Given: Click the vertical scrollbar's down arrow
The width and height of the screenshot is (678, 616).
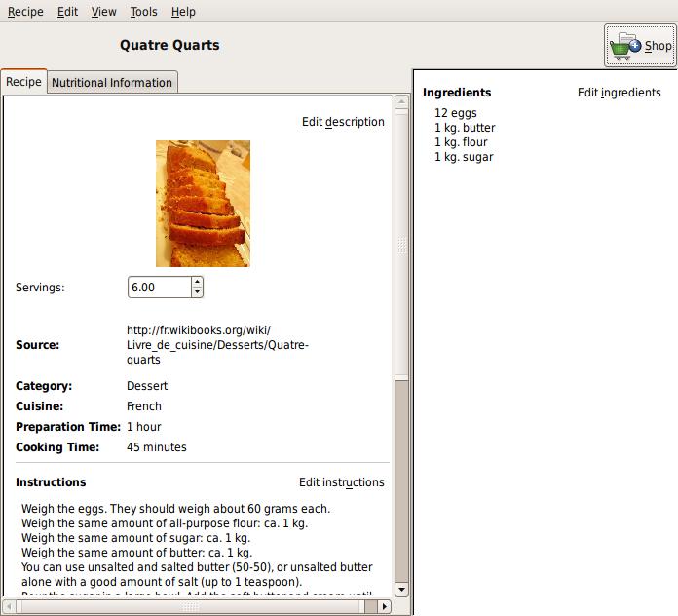Looking at the screenshot, I should pyautogui.click(x=401, y=589).
